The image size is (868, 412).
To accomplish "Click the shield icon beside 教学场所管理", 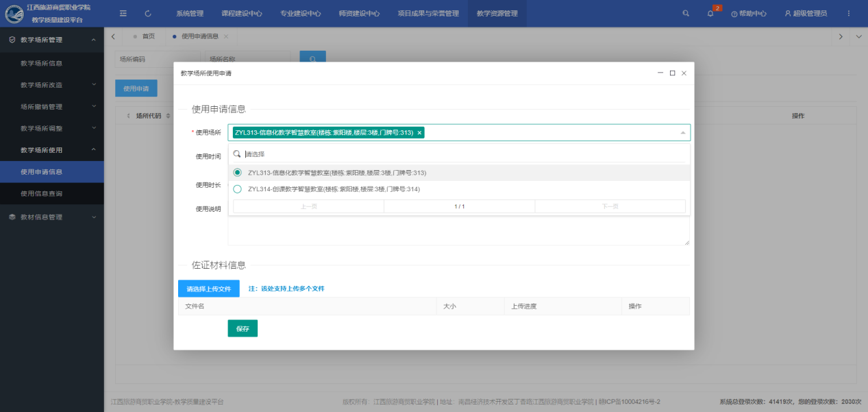I will click(x=12, y=40).
